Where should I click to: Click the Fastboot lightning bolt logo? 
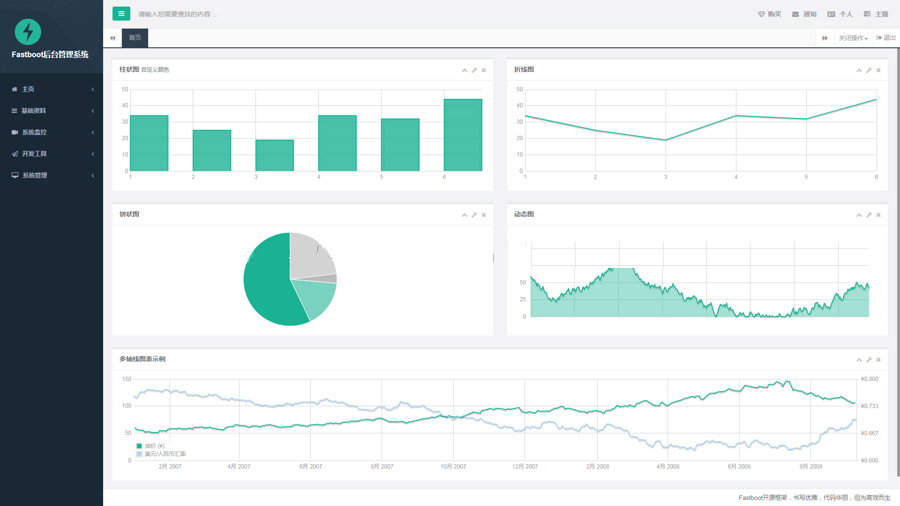tap(28, 32)
